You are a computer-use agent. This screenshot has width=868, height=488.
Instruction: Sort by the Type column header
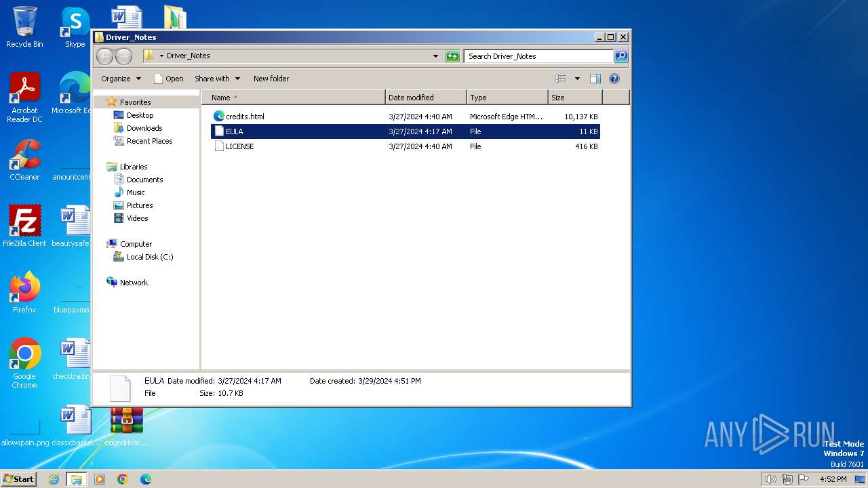(x=507, y=98)
